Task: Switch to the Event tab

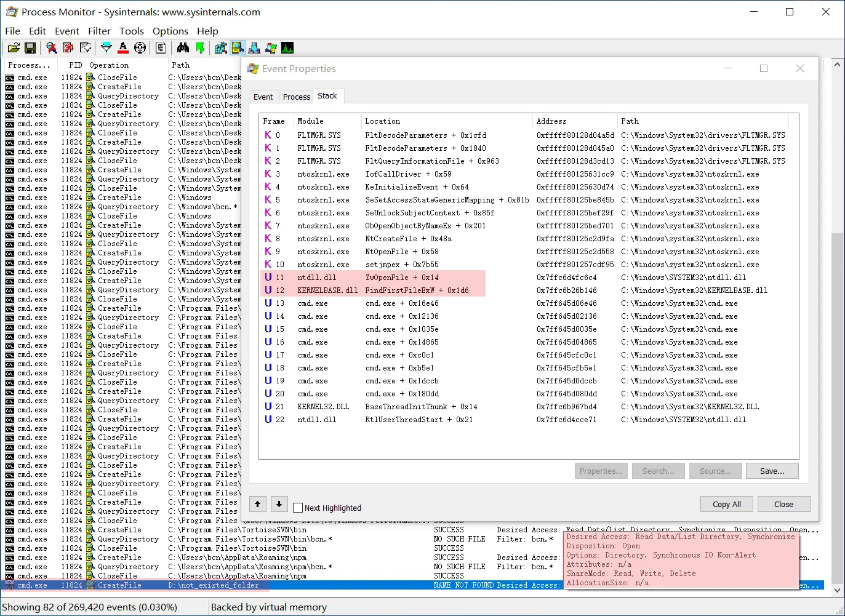Action: pyautogui.click(x=263, y=97)
